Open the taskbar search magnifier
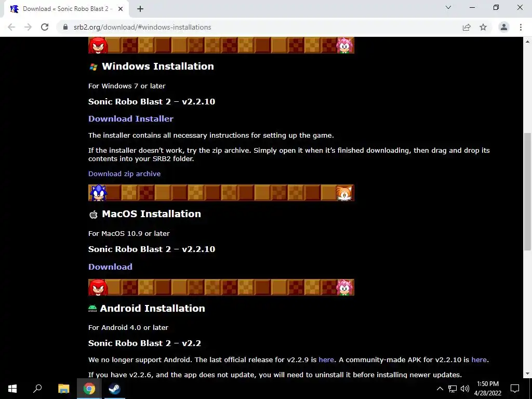Image resolution: width=532 pixels, height=399 pixels. coord(37,389)
